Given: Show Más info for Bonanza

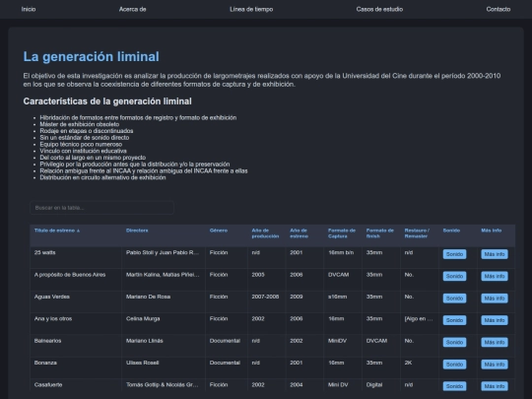Looking at the screenshot, I should (495, 365).
